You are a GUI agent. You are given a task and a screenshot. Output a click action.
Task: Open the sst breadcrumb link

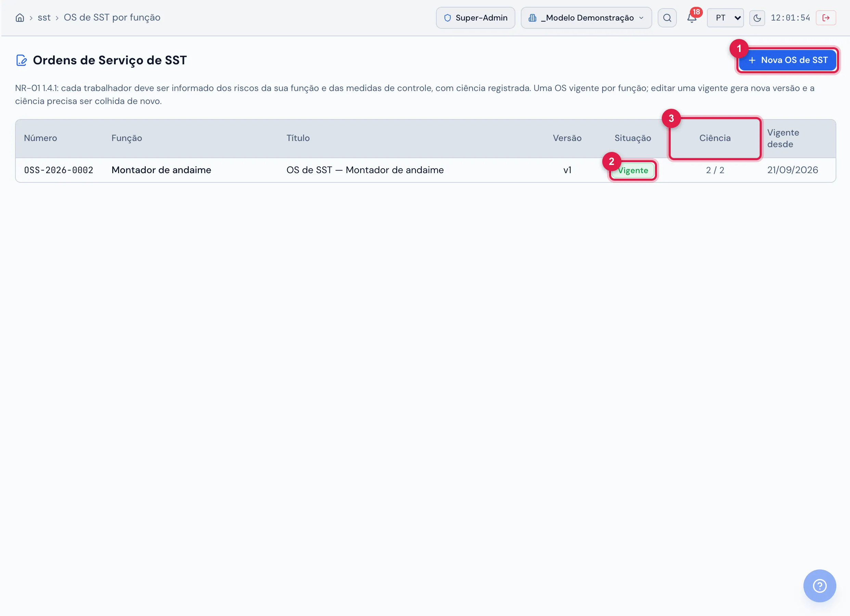[44, 17]
